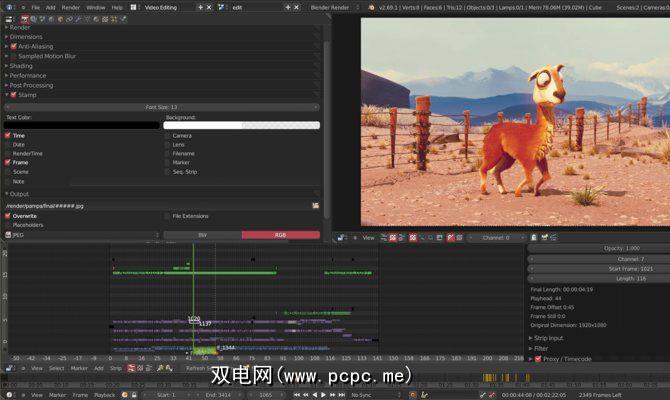The width and height of the screenshot is (670, 400).
Task: Uncheck the stamp Time option
Action: [x=9, y=135]
